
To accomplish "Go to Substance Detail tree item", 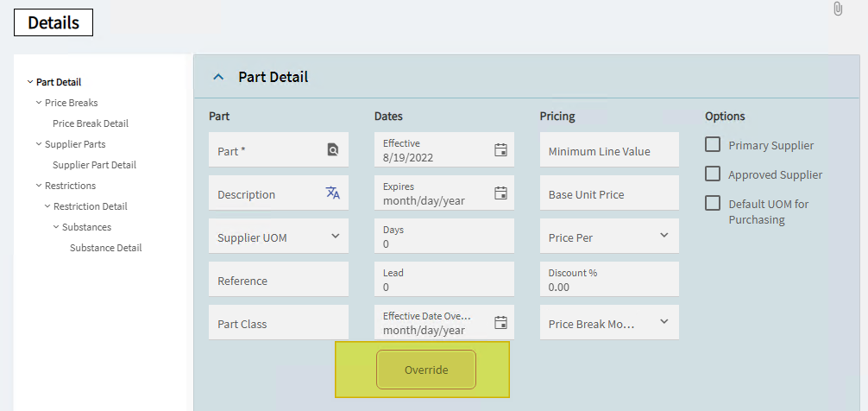I will pyautogui.click(x=106, y=248).
